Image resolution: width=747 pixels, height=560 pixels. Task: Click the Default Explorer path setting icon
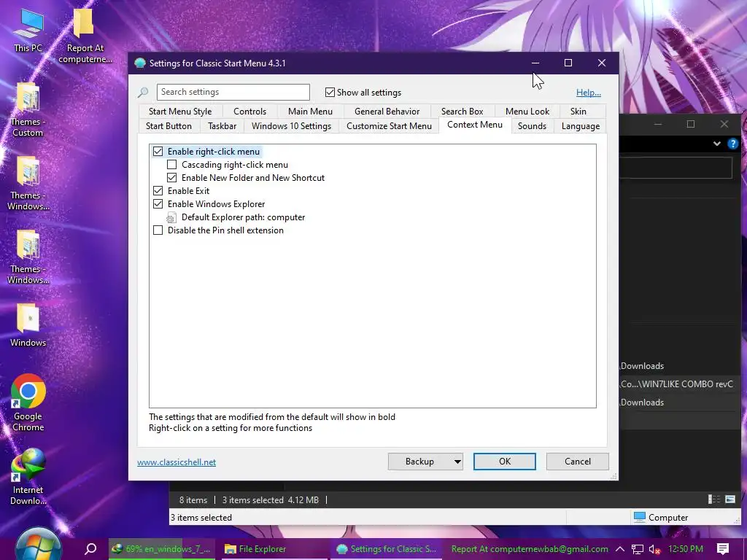point(171,217)
